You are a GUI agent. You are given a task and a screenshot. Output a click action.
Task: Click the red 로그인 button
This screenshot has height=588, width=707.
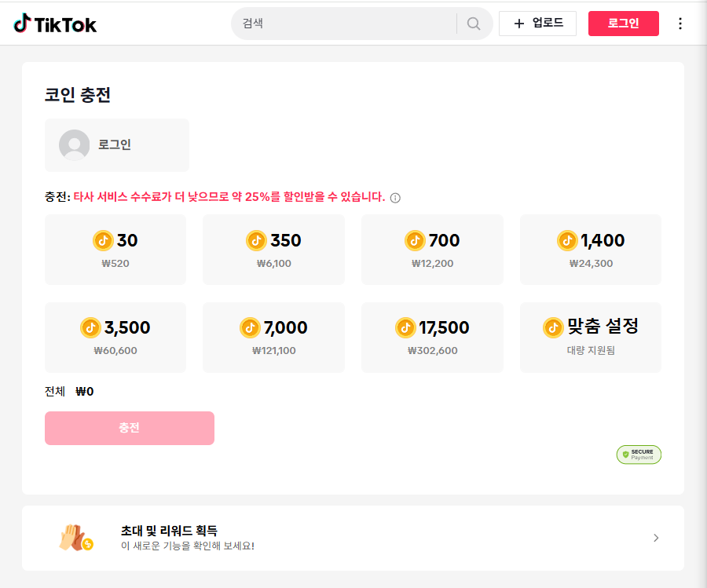pyautogui.click(x=623, y=24)
